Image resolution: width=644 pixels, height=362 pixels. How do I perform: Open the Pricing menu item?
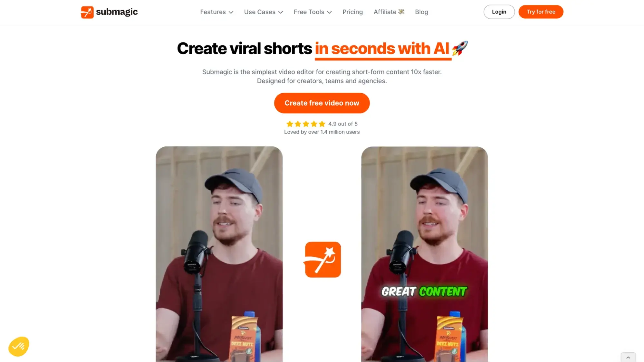[x=352, y=12]
